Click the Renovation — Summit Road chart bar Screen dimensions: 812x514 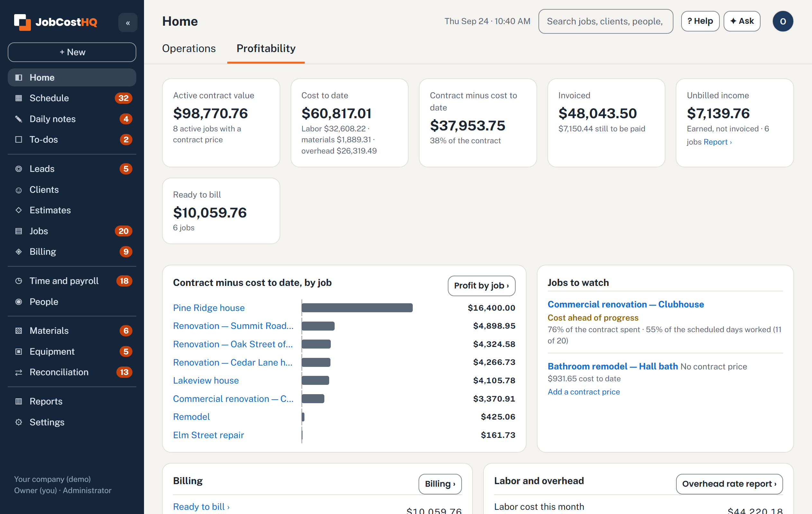(x=318, y=326)
